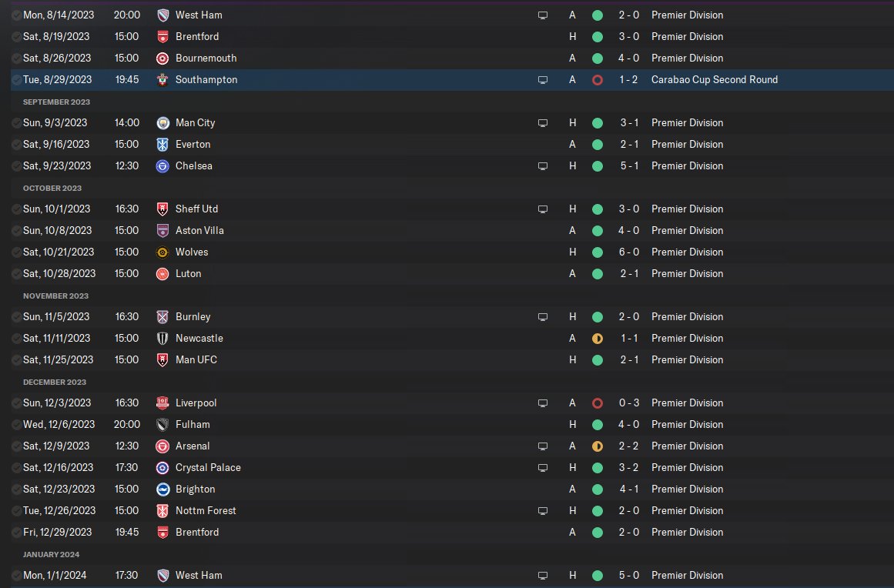Toggle the checkmark beside Sat, 8/19/2023 fixture
The image size is (894, 588).
pyautogui.click(x=16, y=36)
